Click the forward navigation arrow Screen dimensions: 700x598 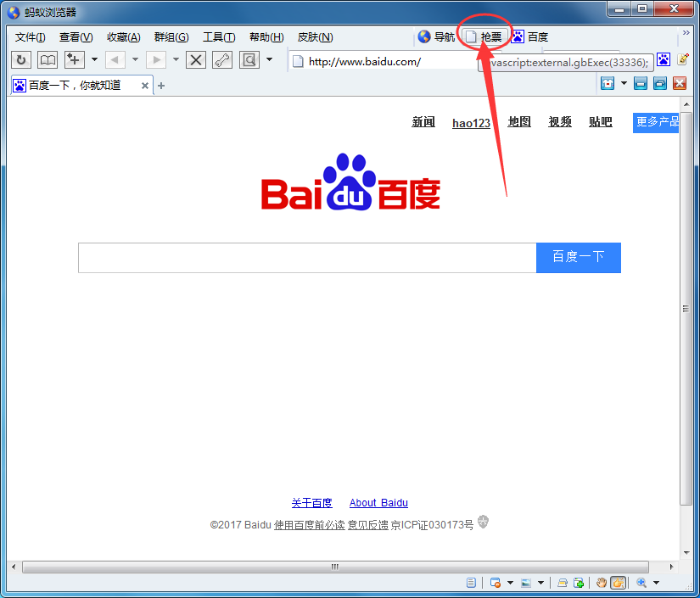[156, 59]
